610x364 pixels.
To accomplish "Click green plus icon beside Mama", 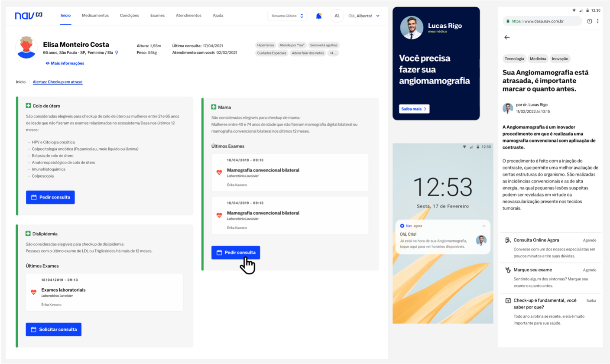I will pos(214,107).
